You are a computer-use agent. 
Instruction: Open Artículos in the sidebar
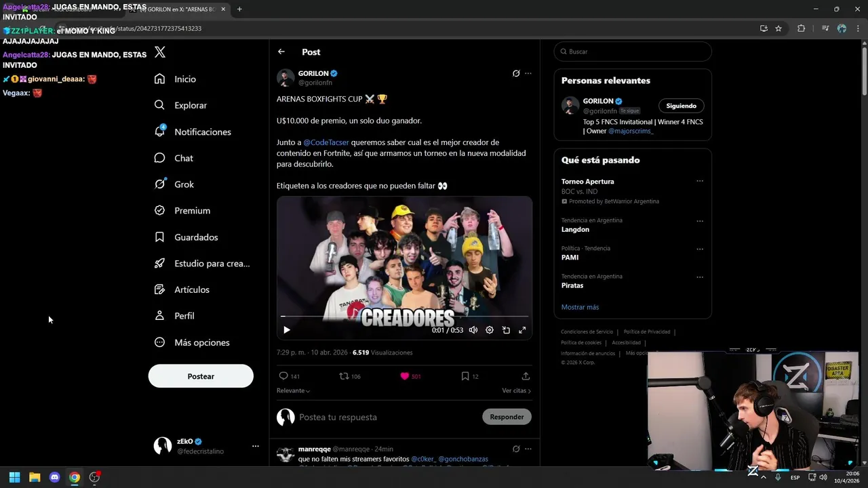[182, 289]
